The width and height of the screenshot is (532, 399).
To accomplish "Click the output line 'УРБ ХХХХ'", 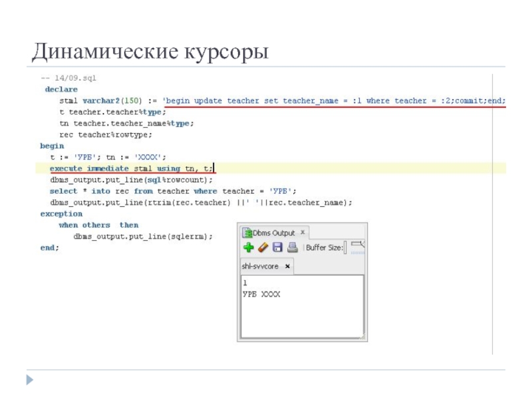I will pos(263,293).
